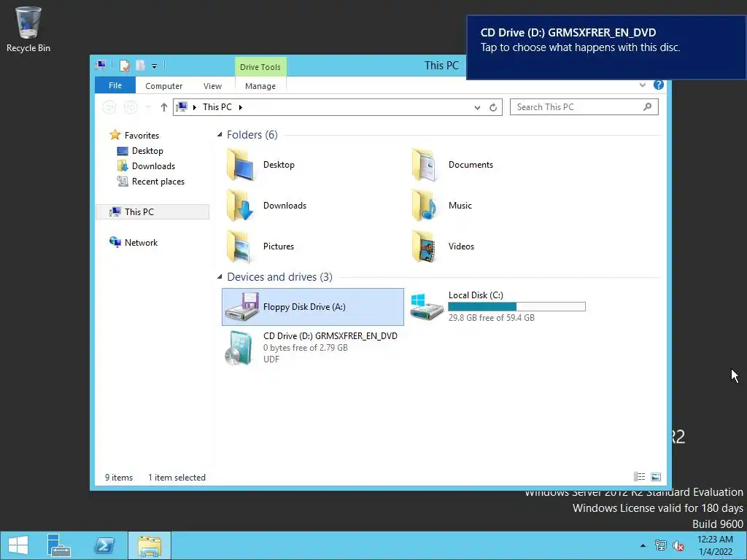Image resolution: width=747 pixels, height=560 pixels.
Task: Click the New folder quick access icon
Action: pos(140,65)
